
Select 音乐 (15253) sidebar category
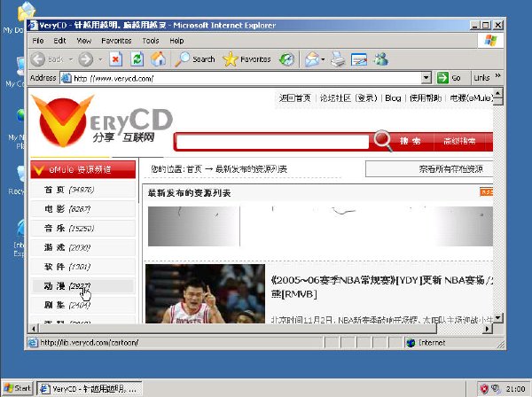tap(82, 228)
